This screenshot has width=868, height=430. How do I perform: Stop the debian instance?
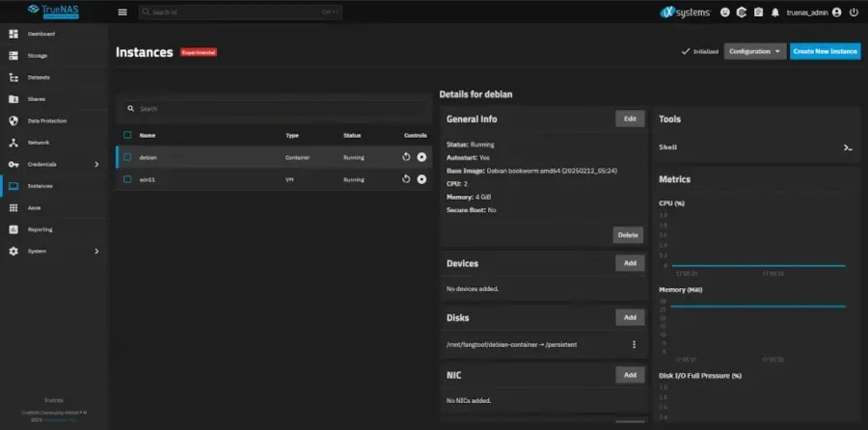tap(421, 157)
